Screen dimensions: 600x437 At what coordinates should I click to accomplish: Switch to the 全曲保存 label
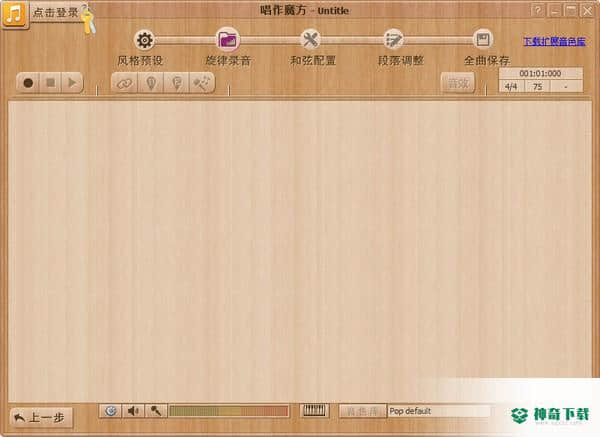pyautogui.click(x=487, y=61)
